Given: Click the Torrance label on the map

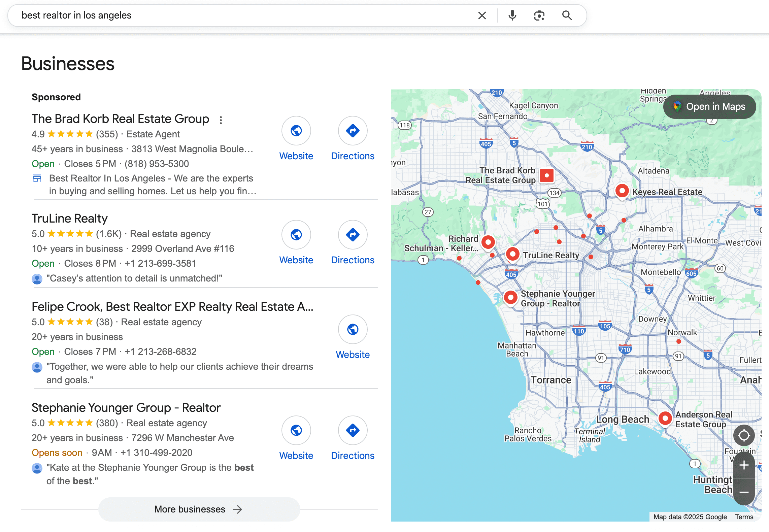Looking at the screenshot, I should click(551, 380).
